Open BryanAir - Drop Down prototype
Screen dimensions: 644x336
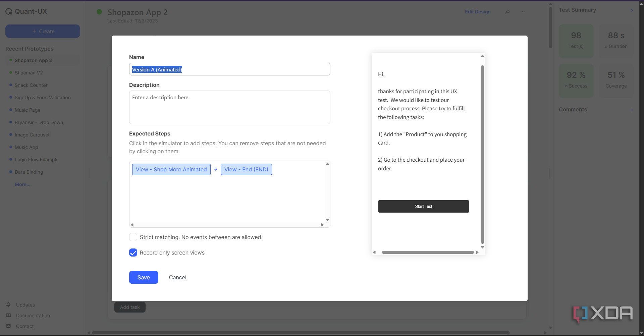tap(39, 122)
